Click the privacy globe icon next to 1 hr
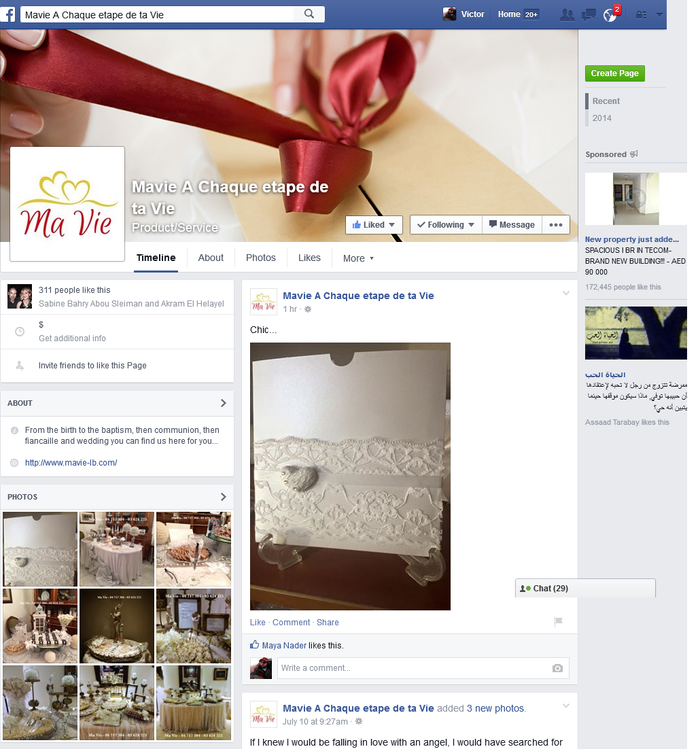Screen dimensions: 700x749 (x=308, y=309)
